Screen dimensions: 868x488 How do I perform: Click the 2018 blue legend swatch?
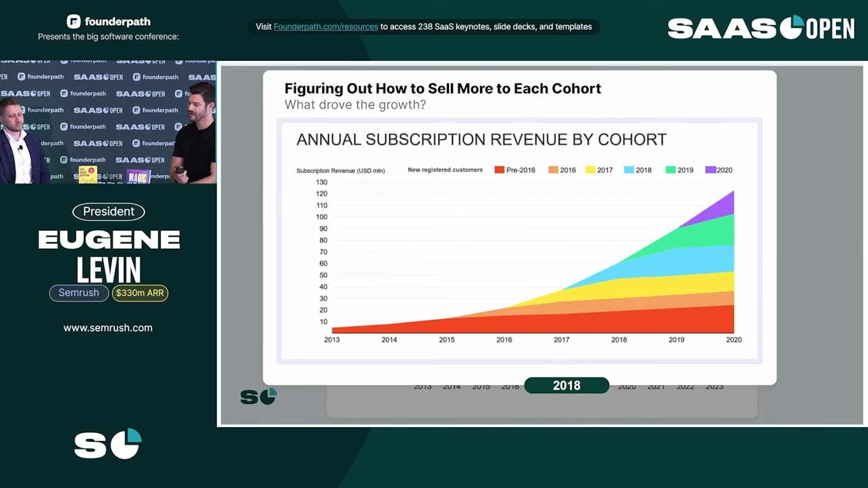(629, 170)
